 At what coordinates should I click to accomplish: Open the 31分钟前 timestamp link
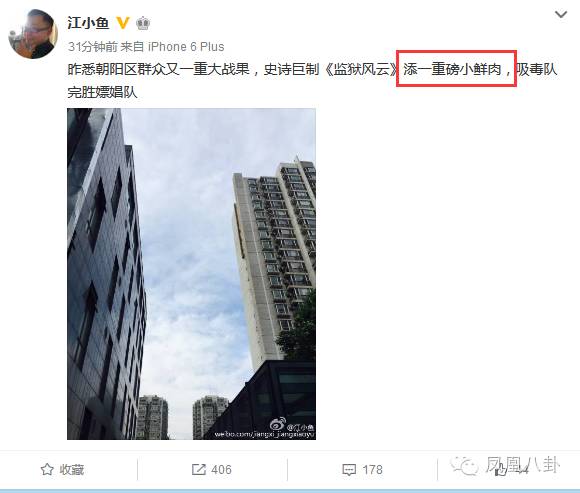click(92, 47)
